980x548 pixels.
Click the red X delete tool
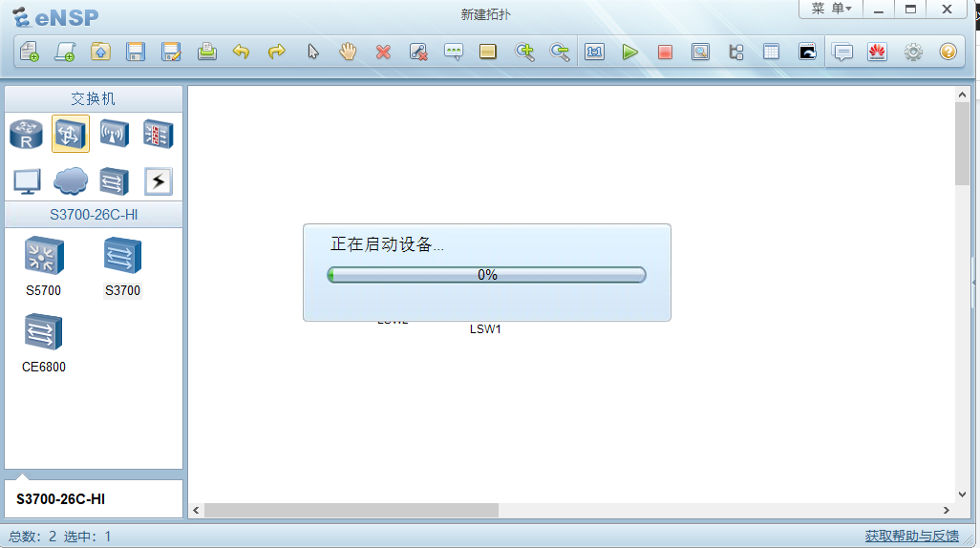tap(383, 52)
